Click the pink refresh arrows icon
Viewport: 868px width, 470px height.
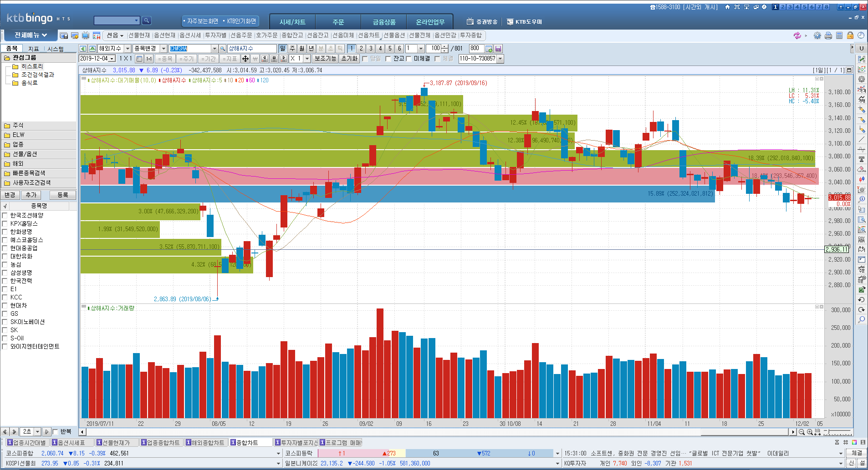[797, 35]
